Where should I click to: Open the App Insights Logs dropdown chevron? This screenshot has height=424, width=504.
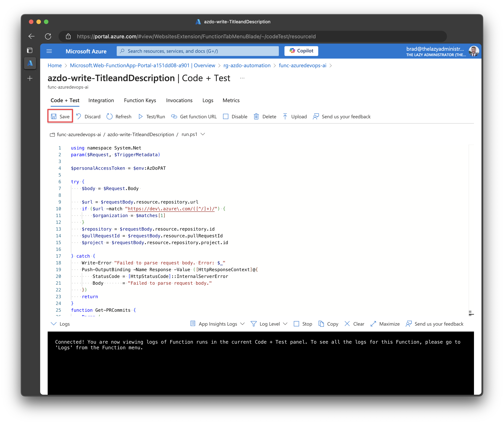242,324
